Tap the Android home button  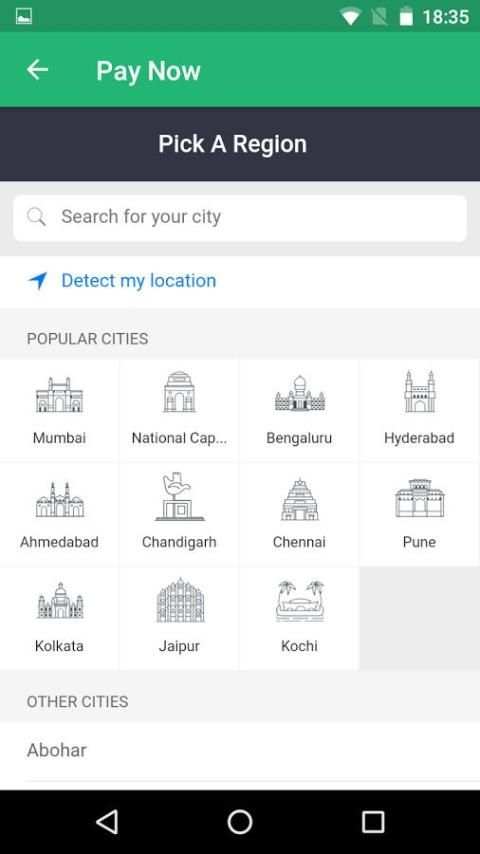pyautogui.click(x=240, y=822)
